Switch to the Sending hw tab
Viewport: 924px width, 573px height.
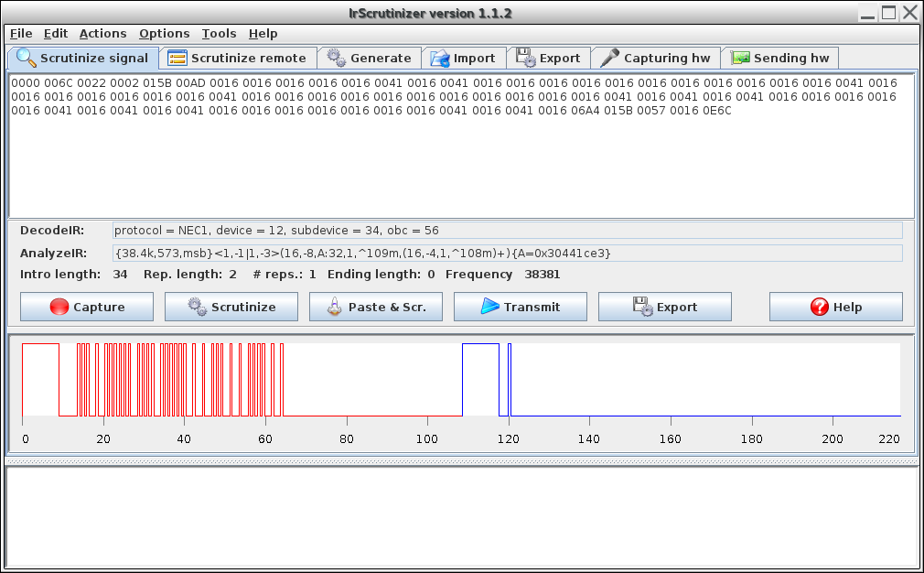[x=780, y=58]
